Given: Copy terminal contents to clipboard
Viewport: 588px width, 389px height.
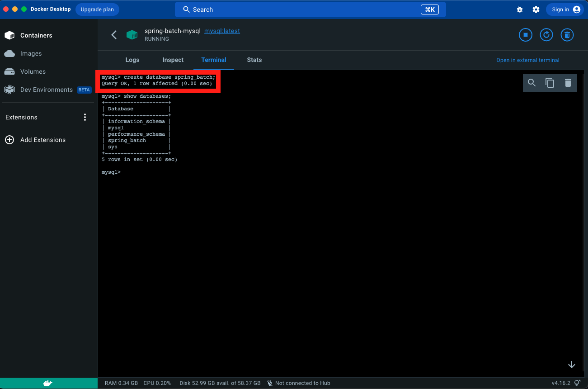Looking at the screenshot, I should click(550, 83).
